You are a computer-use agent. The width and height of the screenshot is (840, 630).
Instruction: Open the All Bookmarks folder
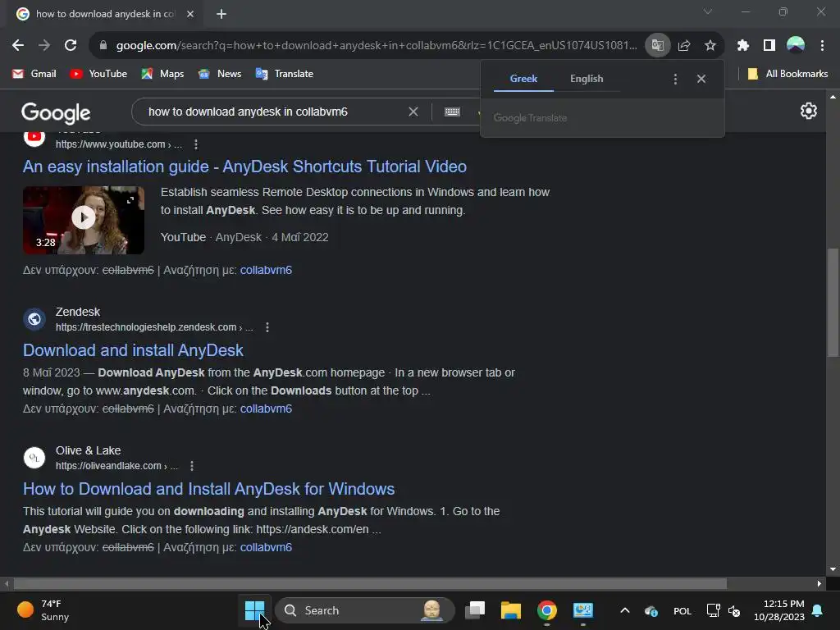(x=787, y=74)
